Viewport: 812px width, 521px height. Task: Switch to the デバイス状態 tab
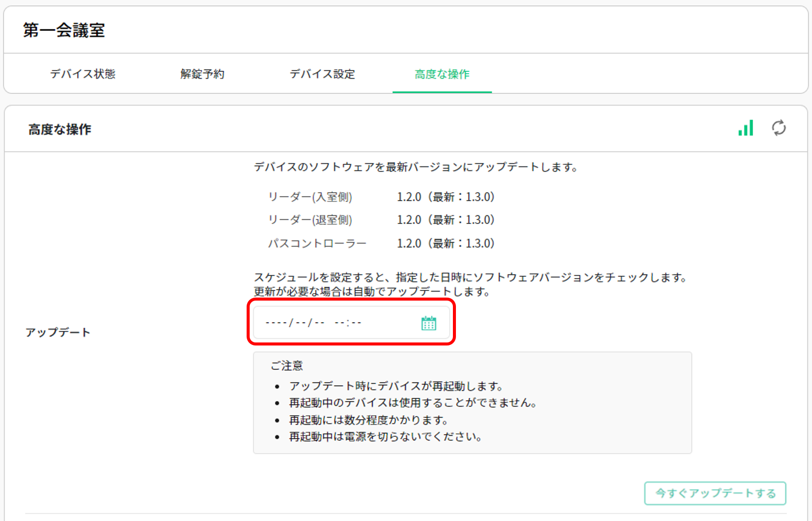pos(84,74)
